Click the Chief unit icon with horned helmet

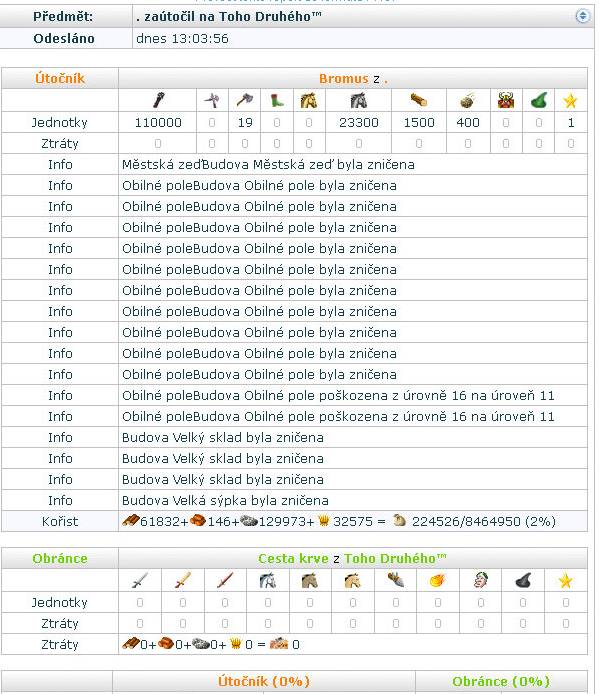click(506, 100)
